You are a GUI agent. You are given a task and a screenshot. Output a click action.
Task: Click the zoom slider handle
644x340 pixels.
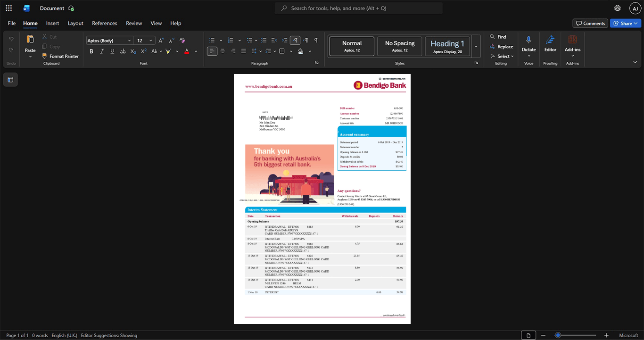tap(558, 335)
